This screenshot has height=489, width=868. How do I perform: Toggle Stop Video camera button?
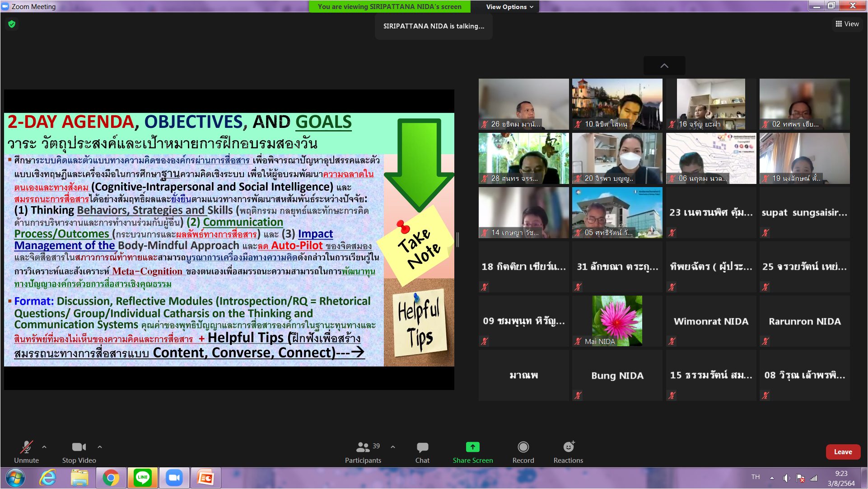79,447
